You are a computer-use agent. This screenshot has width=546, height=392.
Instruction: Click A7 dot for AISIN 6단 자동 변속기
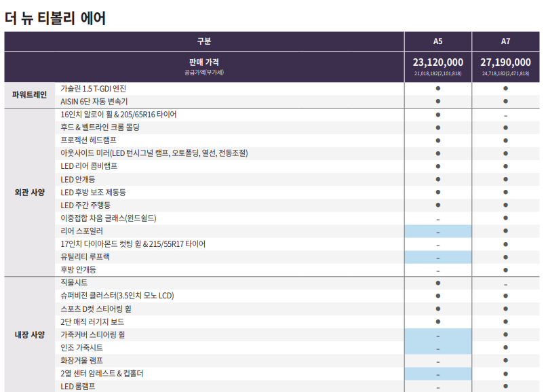pos(505,101)
